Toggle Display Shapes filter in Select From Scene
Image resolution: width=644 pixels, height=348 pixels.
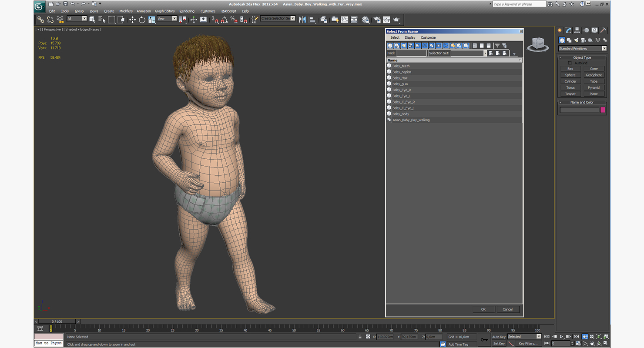tap(397, 46)
